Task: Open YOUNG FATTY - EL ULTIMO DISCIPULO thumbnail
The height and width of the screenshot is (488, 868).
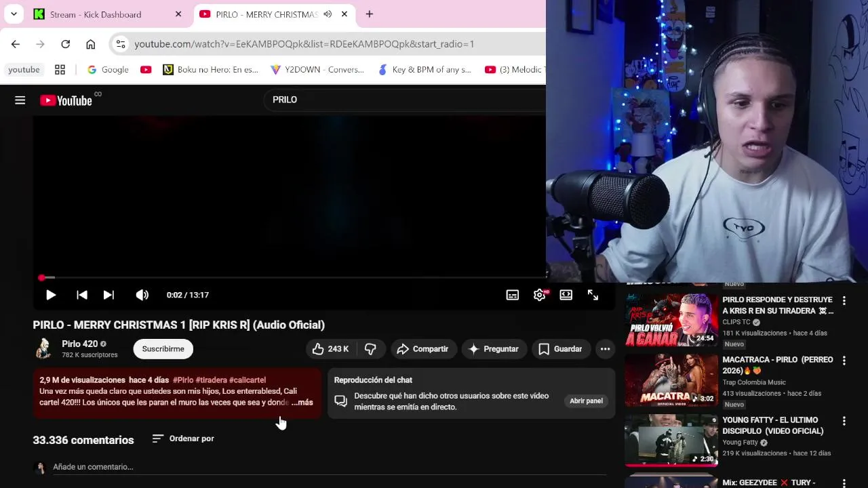Action: pyautogui.click(x=671, y=441)
